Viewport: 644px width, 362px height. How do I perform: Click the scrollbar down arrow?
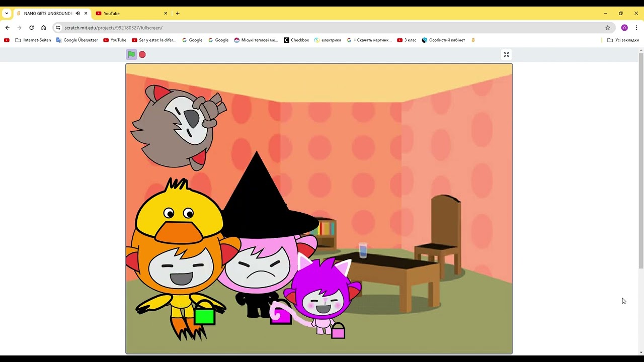tap(641, 352)
